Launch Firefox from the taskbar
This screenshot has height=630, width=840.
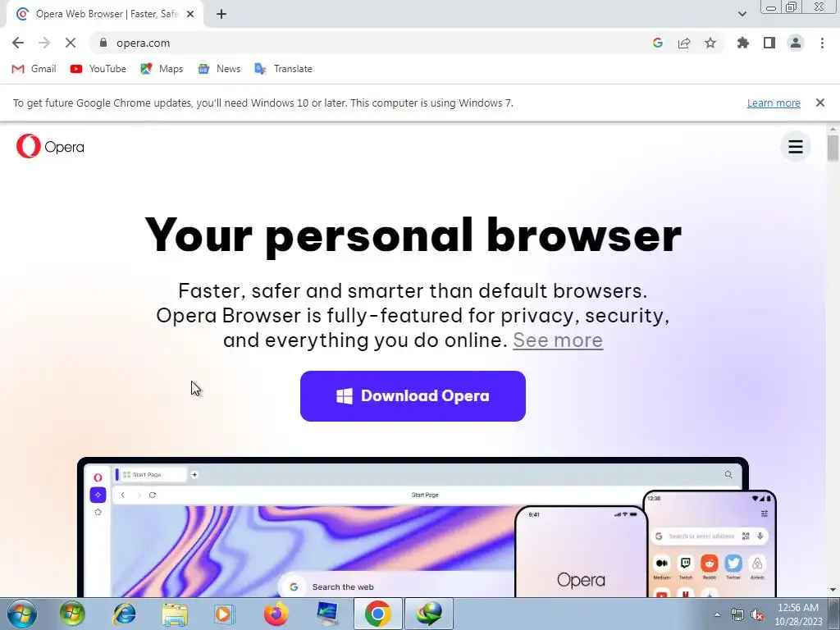[276, 614]
